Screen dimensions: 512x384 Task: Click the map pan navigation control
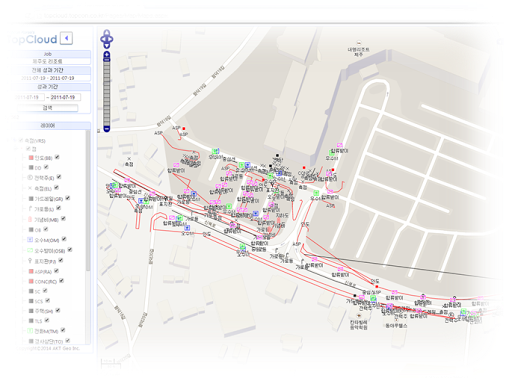[107, 39]
